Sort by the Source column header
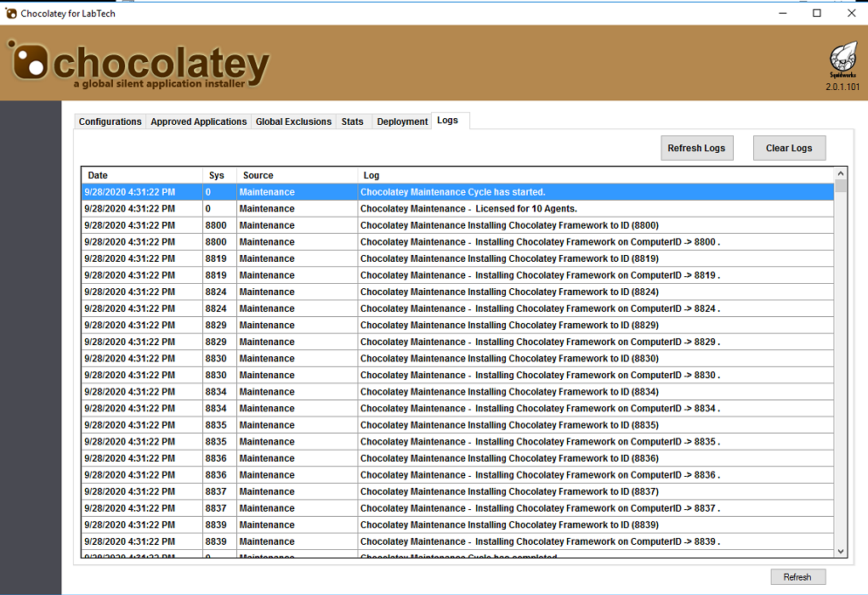868x595 pixels. point(297,175)
